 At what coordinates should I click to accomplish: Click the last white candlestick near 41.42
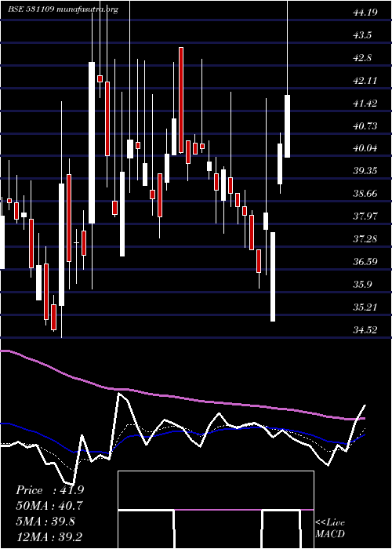(288, 126)
